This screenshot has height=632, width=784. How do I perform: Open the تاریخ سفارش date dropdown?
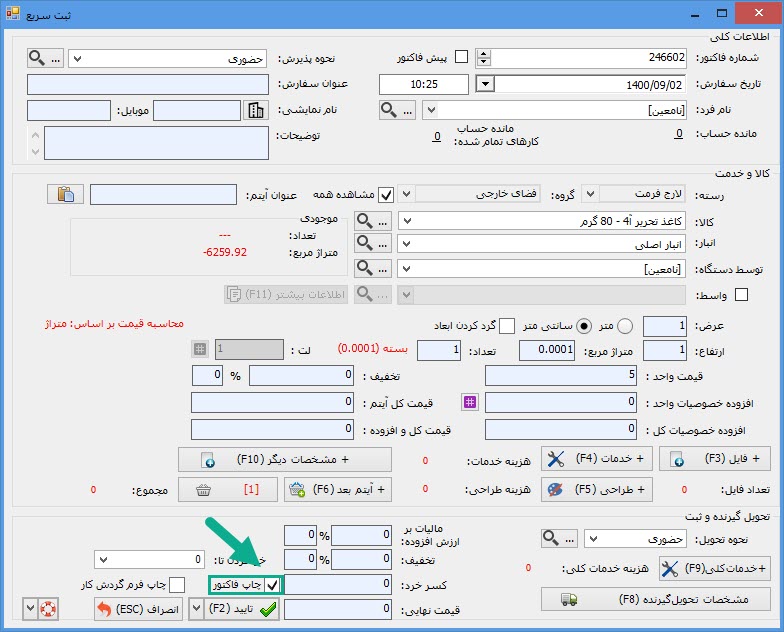[x=484, y=84]
